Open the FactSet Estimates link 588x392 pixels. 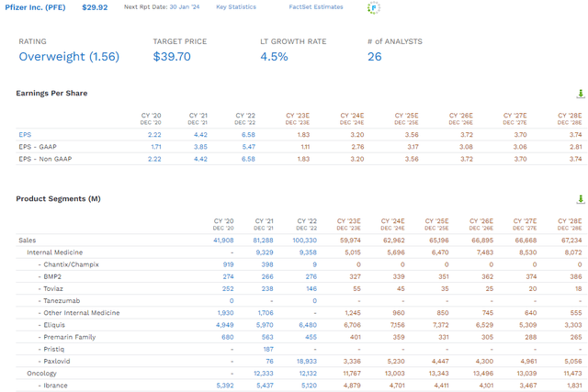tap(316, 7)
